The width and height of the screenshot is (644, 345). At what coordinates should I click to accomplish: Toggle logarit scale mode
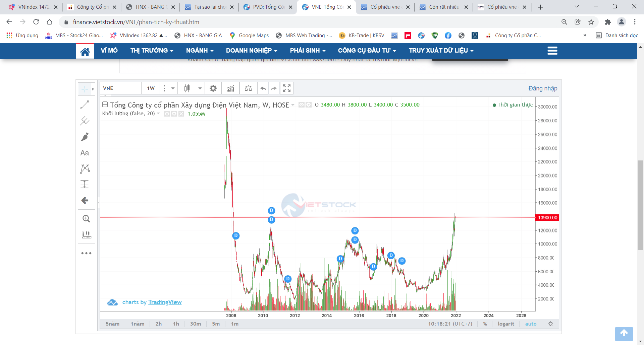point(506,324)
